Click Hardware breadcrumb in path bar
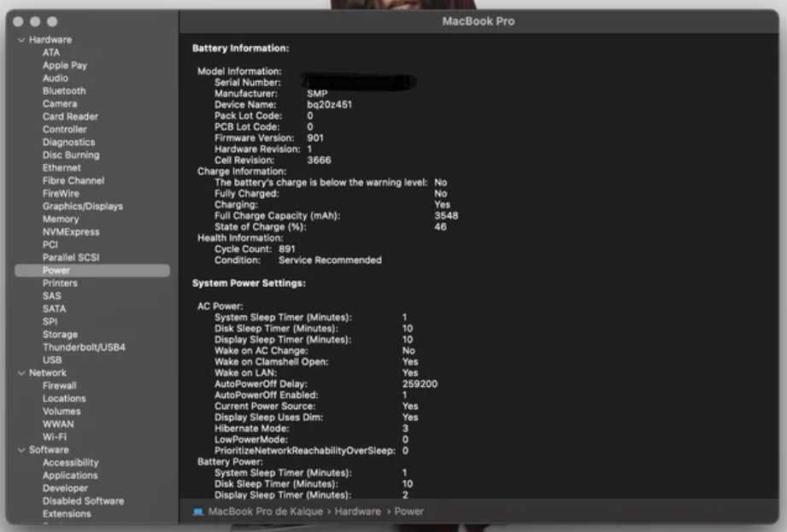 [357, 512]
